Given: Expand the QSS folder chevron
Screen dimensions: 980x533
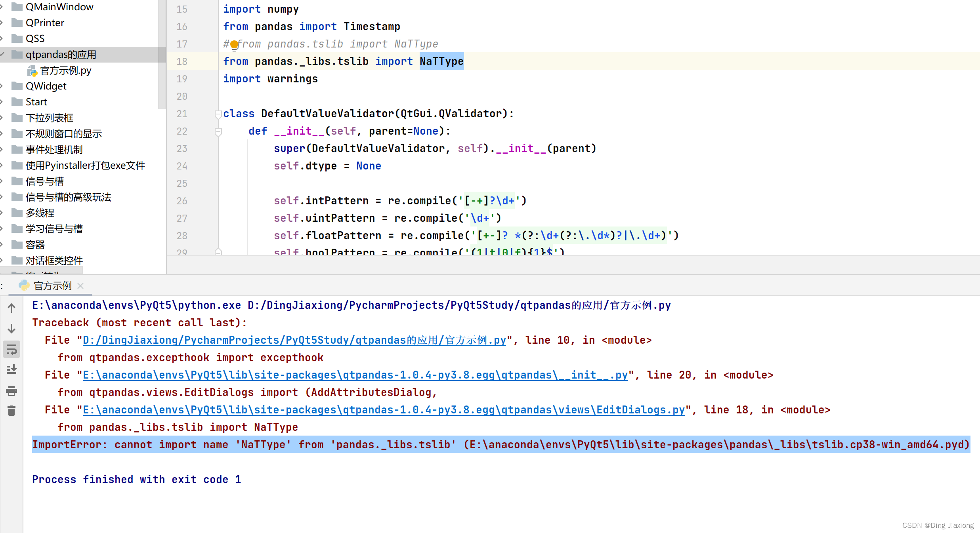Looking at the screenshot, I should coord(2,38).
